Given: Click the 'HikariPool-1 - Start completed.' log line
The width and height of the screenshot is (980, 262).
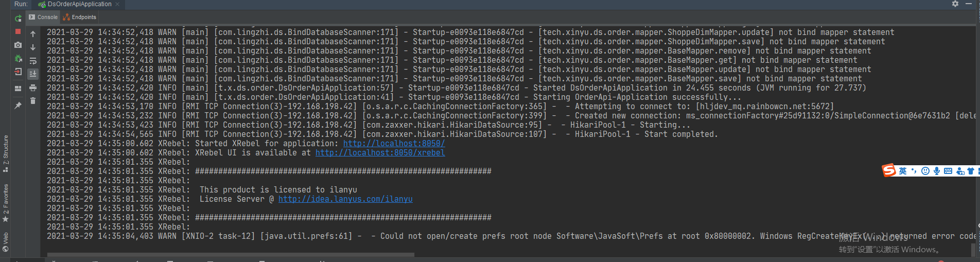Looking at the screenshot, I should click(x=382, y=134).
